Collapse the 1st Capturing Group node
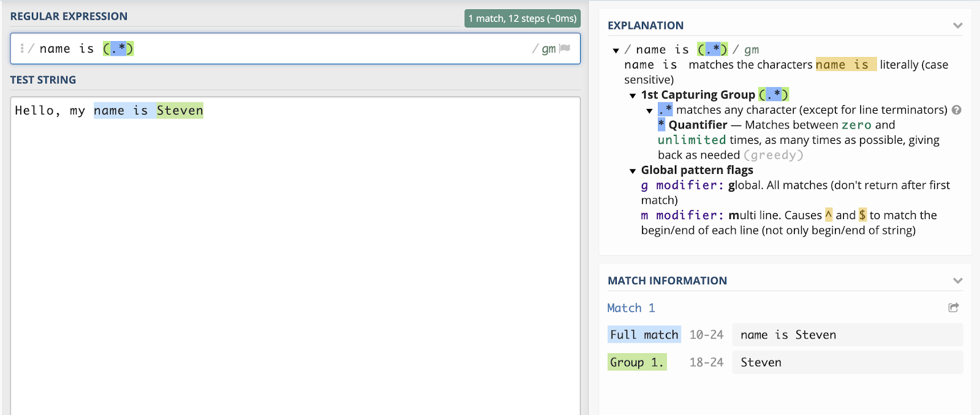 [633, 95]
